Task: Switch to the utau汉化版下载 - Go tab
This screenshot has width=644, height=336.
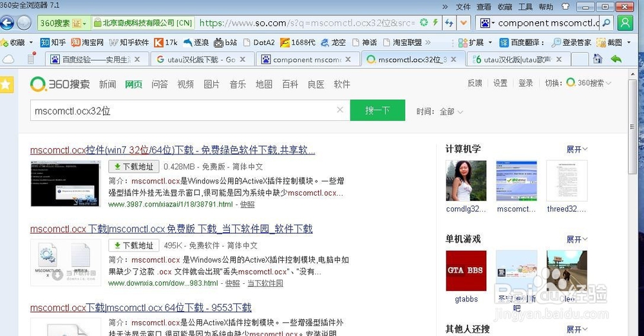Action: [201, 60]
